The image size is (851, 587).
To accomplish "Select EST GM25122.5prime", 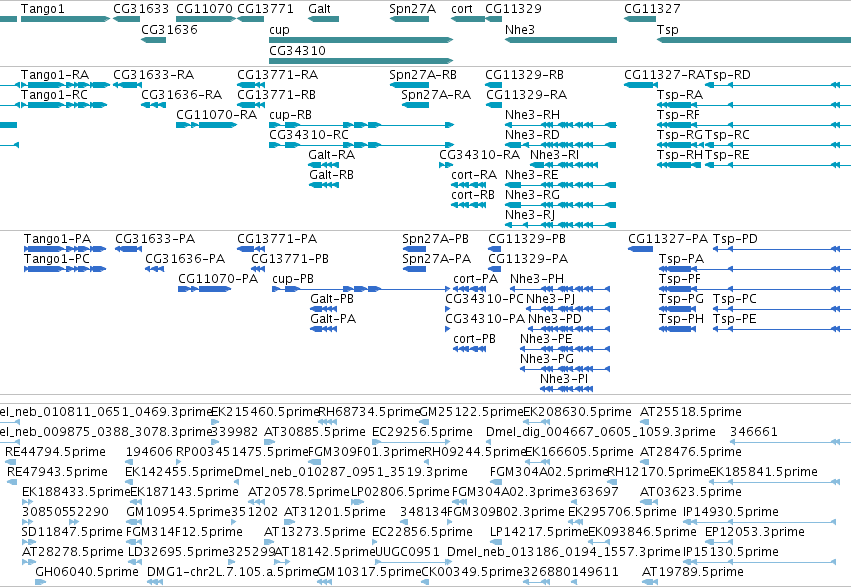I will pyautogui.click(x=472, y=412).
